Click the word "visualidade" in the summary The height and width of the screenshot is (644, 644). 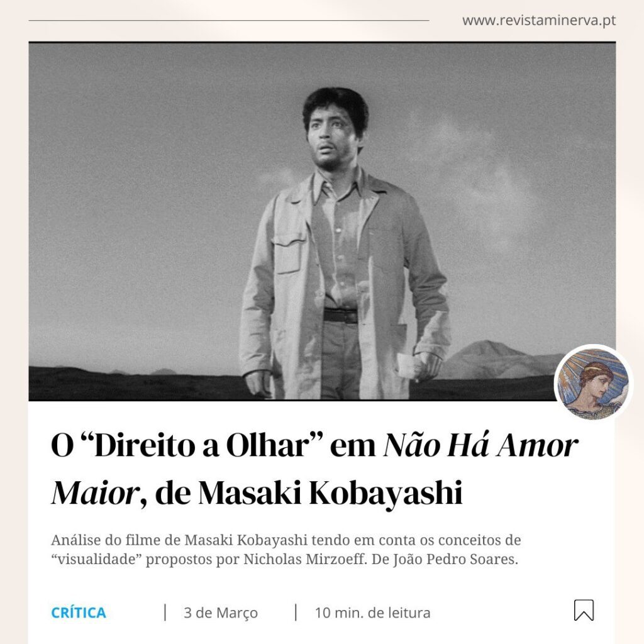pyautogui.click(x=98, y=559)
